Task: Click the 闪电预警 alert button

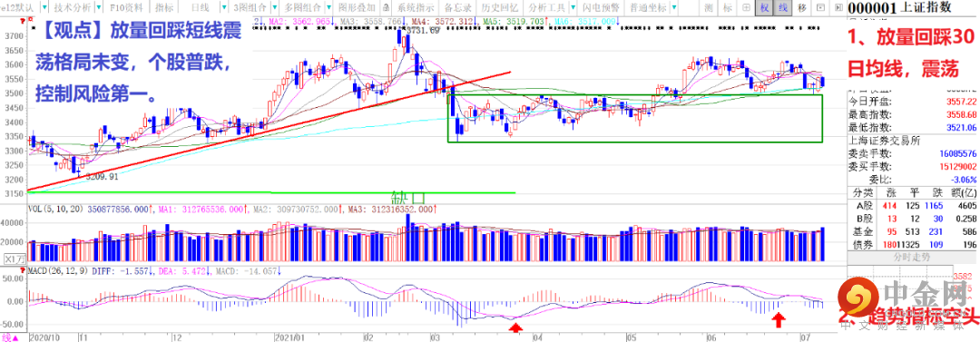Action: coord(601,7)
